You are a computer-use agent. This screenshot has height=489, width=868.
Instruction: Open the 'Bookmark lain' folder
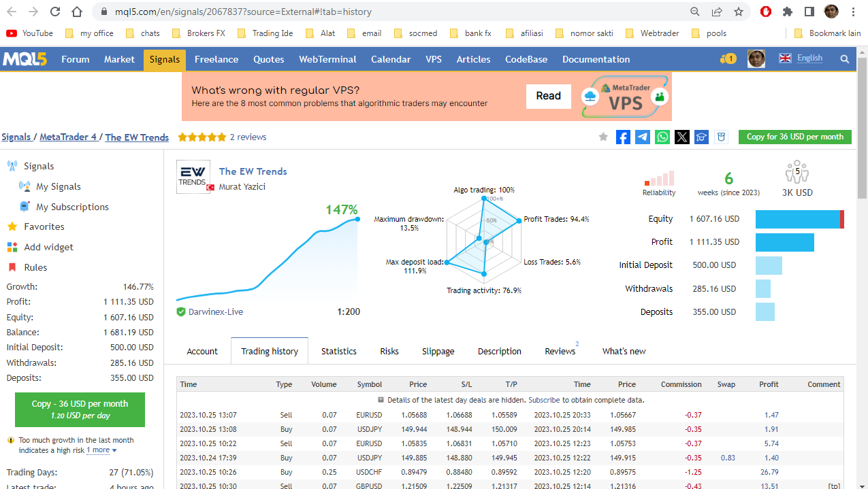click(x=828, y=33)
